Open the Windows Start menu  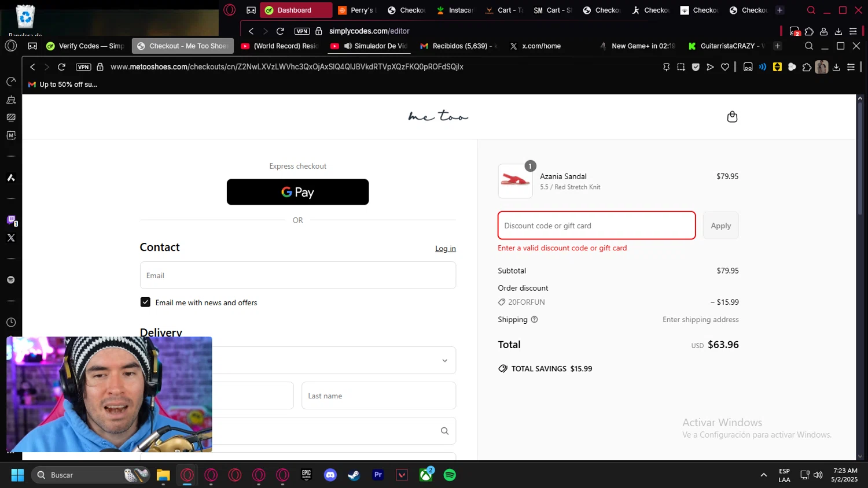pyautogui.click(x=17, y=475)
